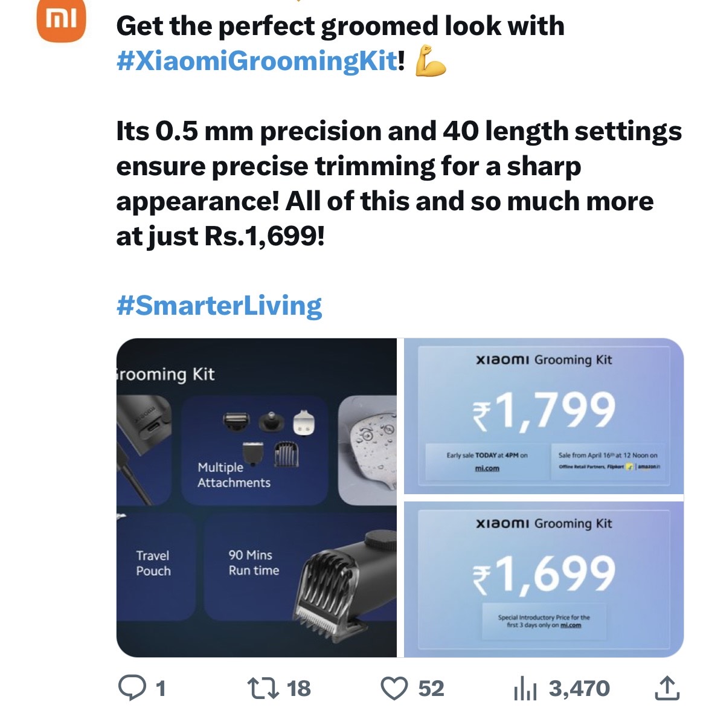Open the Xiaomi Mi profile avatar
Viewport: 706px width, 728px height.
click(62, 19)
